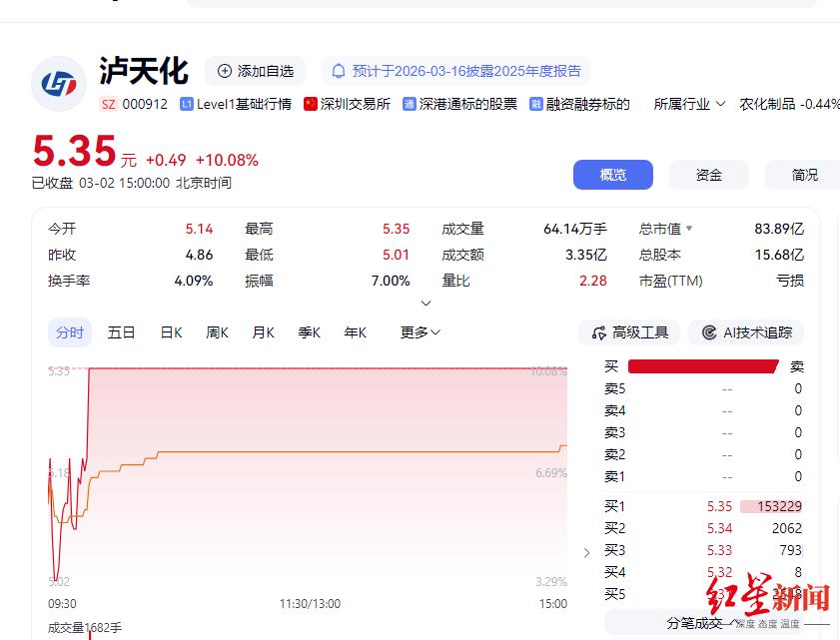Image resolution: width=840 pixels, height=640 pixels.
Task: Expand more quote data with down chevron
Action: [x=425, y=304]
